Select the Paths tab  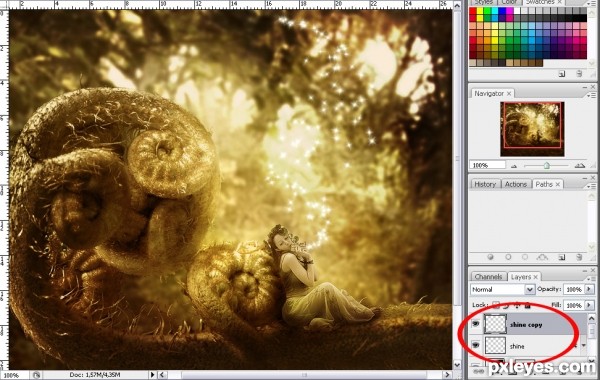pyautogui.click(x=544, y=184)
